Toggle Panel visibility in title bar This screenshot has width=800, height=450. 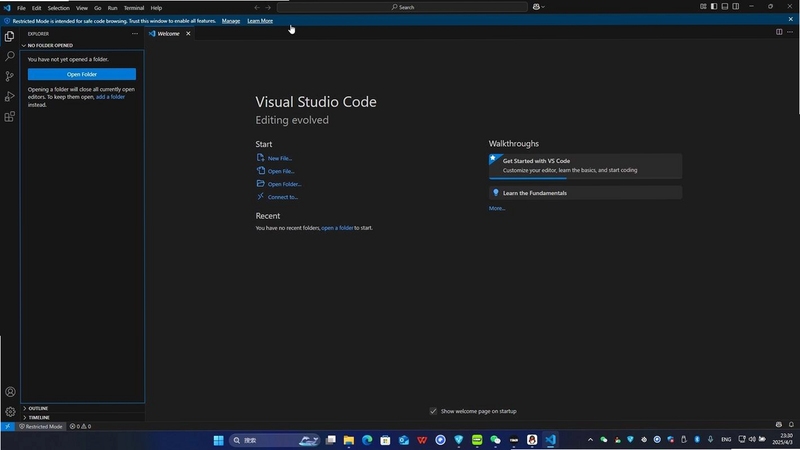(x=725, y=7)
